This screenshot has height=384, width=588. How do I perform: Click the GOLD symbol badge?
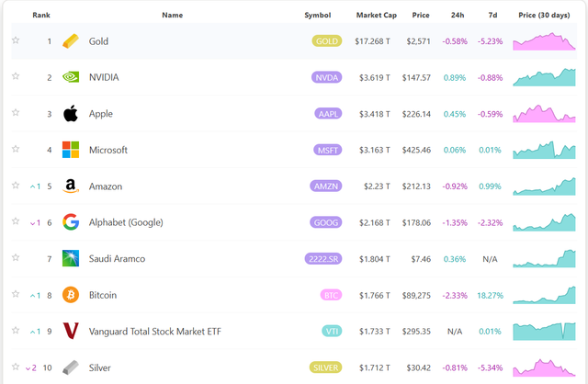327,40
